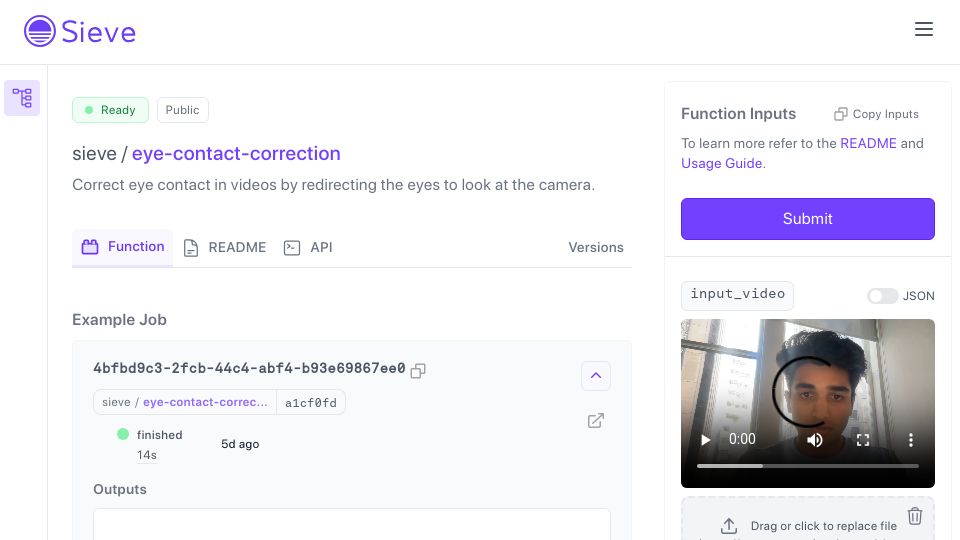Copy the example job ID
960x540 pixels.
(418, 370)
